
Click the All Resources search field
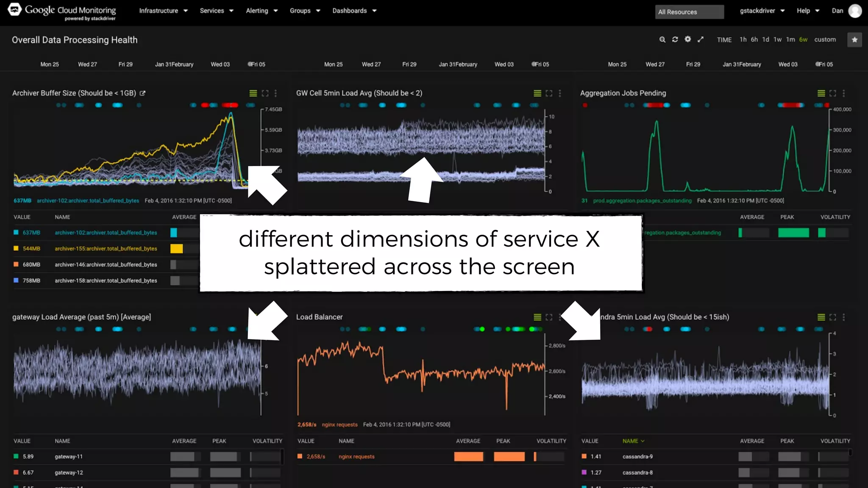pos(689,12)
